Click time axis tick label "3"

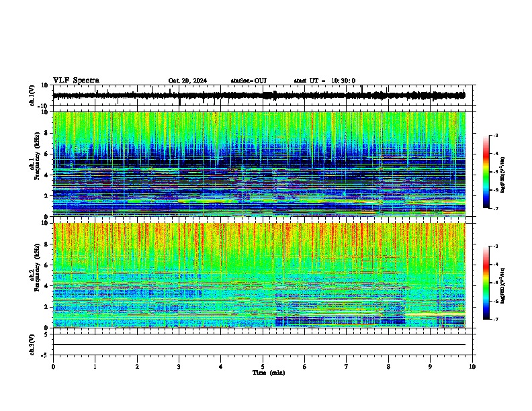(x=179, y=367)
